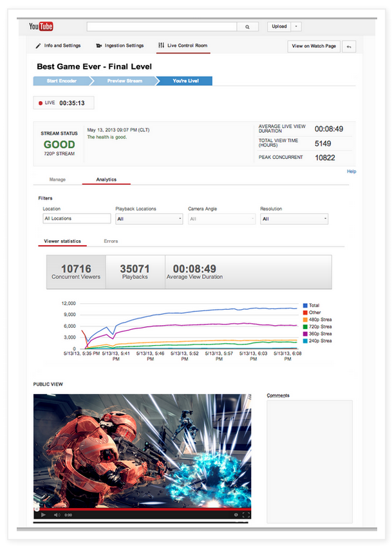Open the disabled Camera Angle dropdown
The height and width of the screenshot is (546, 392).
click(222, 219)
